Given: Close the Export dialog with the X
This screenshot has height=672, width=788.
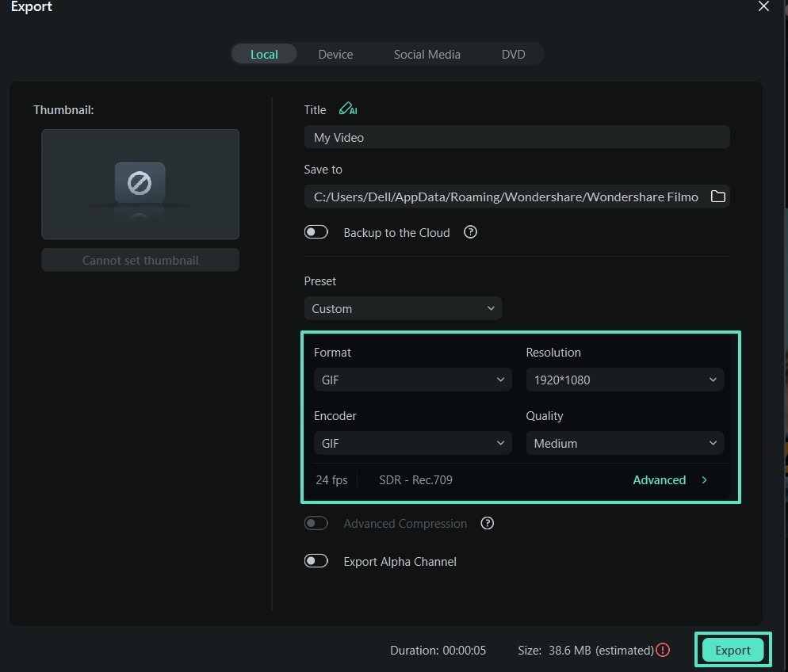Looking at the screenshot, I should pos(763,6).
